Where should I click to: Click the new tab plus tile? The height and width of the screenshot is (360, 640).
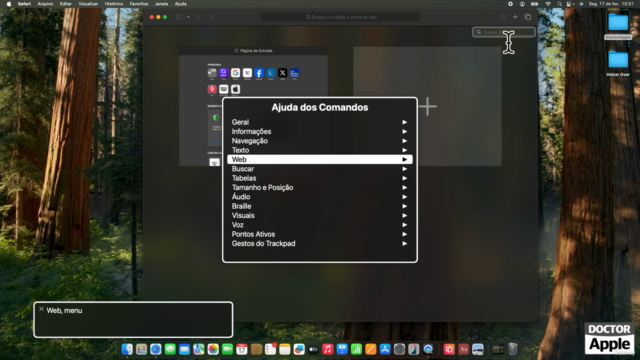click(x=427, y=106)
